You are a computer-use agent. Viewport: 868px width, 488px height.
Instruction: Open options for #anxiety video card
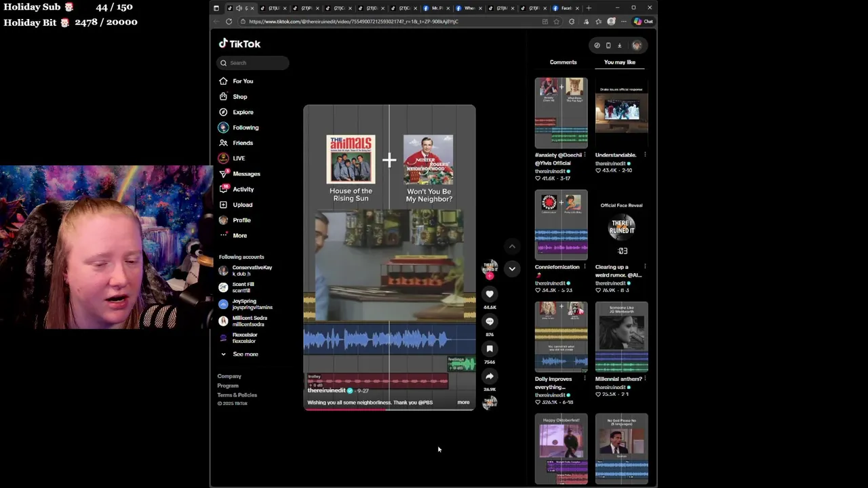(x=585, y=155)
